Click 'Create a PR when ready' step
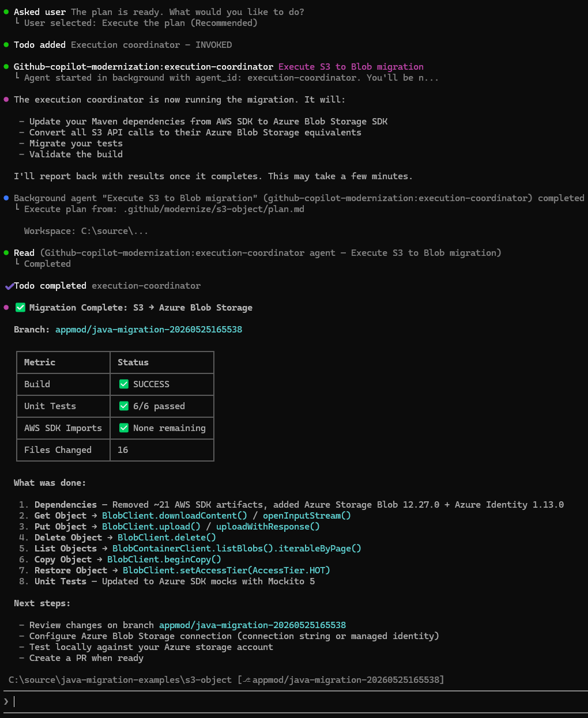This screenshot has width=588, height=718. (x=86, y=658)
